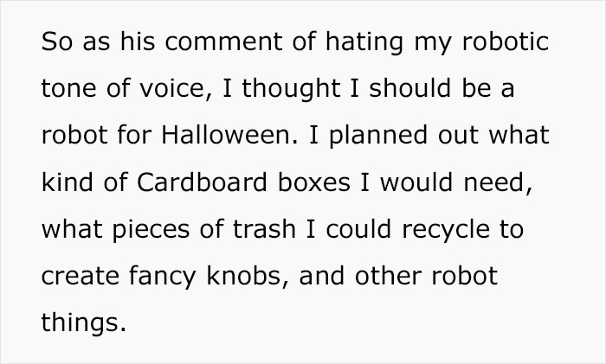This screenshot has height=364, width=606.
Task: Click the final word 'things.'
Action: 83,324
